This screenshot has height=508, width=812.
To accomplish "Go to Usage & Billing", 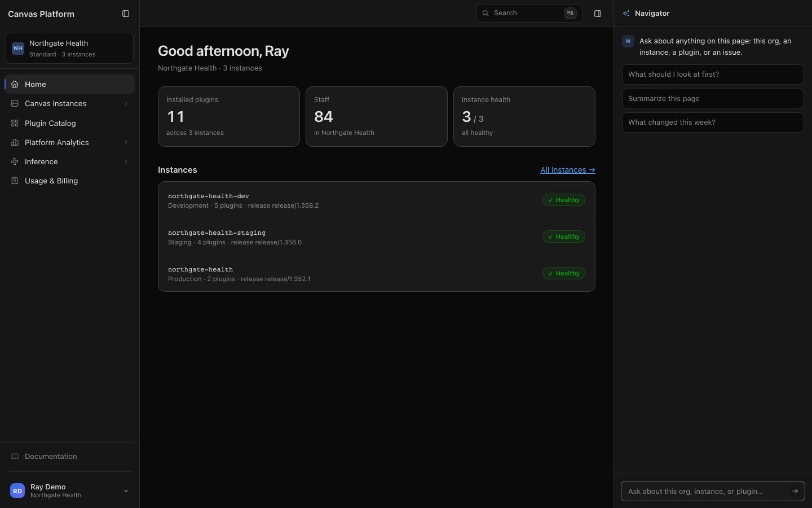I will coord(69,181).
